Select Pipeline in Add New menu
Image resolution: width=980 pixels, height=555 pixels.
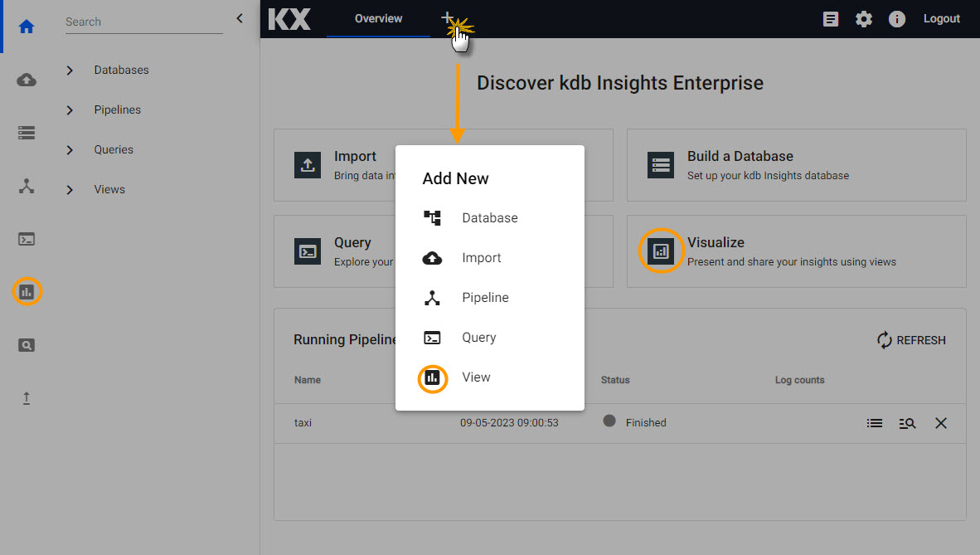coord(490,298)
